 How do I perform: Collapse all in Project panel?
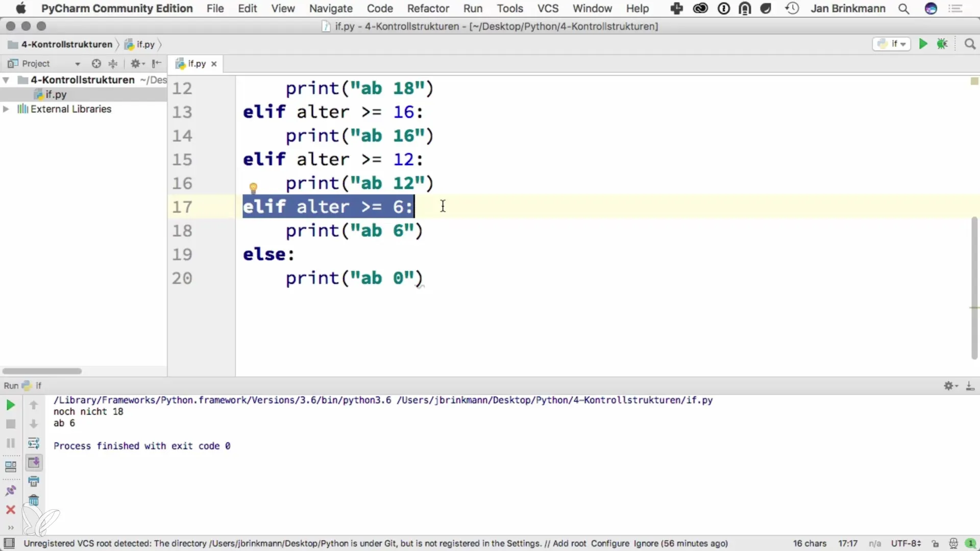[x=113, y=63]
